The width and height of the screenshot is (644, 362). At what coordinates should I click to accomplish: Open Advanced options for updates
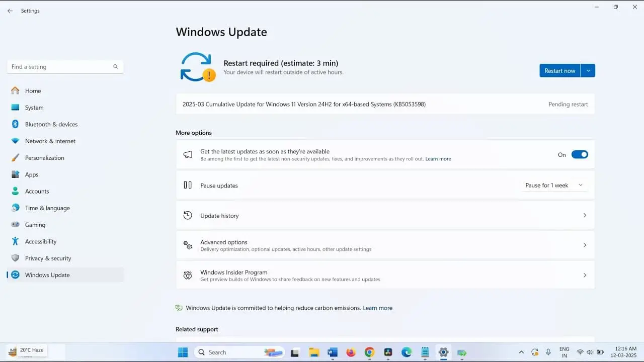tap(385, 245)
